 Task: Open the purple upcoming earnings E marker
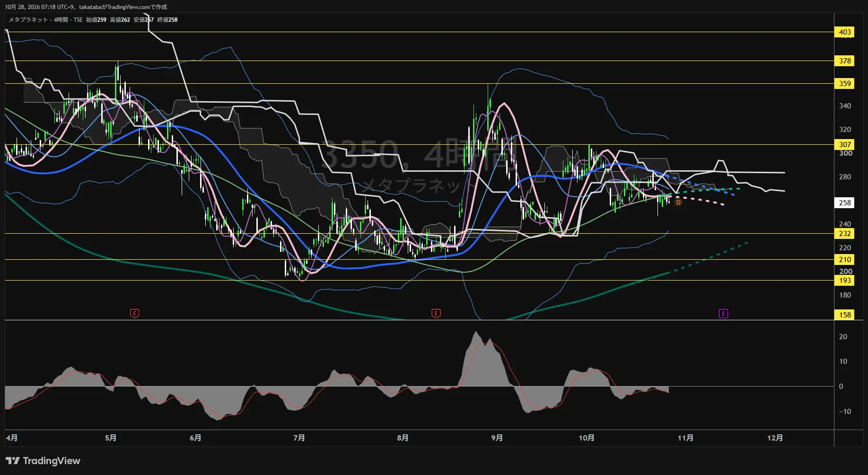click(723, 314)
